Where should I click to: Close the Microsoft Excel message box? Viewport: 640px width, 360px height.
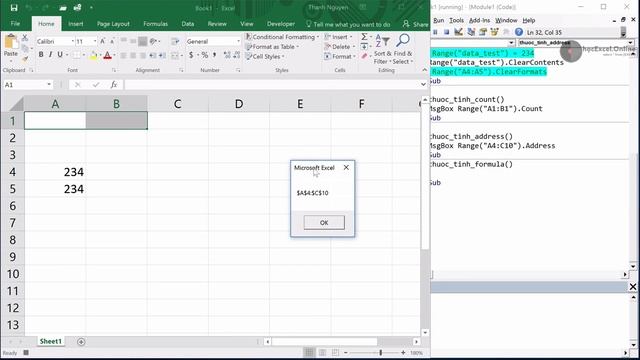(346, 167)
